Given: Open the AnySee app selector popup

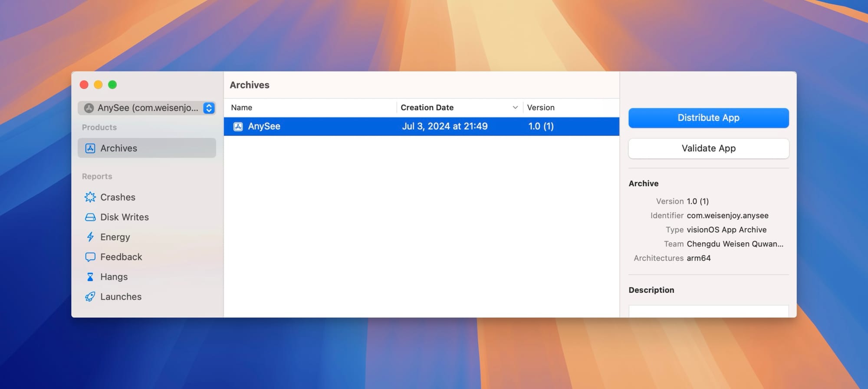Looking at the screenshot, I should pos(142,108).
